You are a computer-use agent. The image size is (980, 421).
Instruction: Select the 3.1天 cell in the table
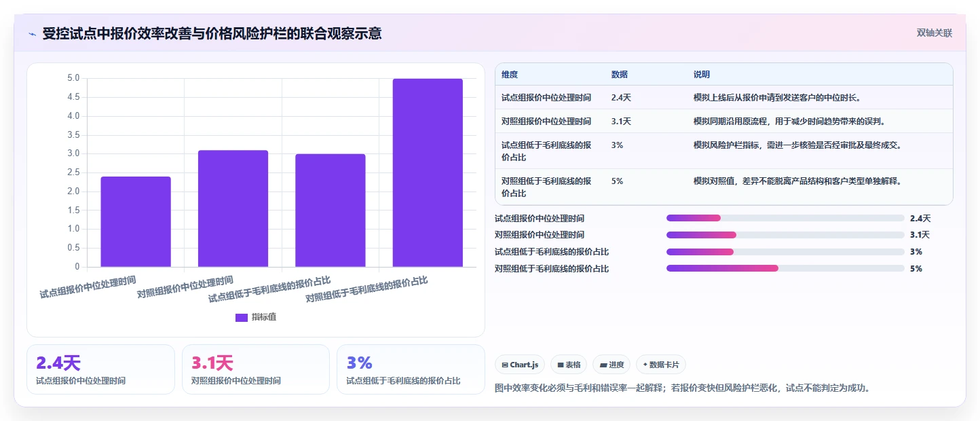pos(621,122)
